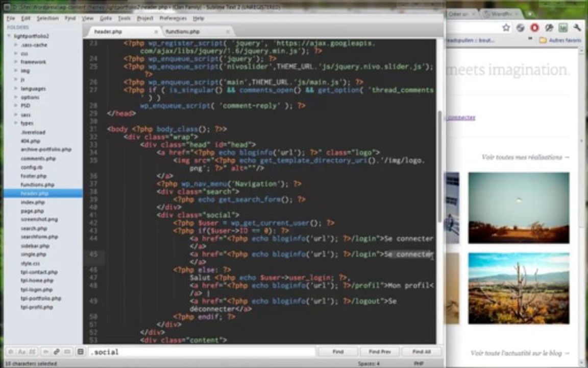This screenshot has height=368, width=588.
Task: Expand the framework folder
Action: 16,62
